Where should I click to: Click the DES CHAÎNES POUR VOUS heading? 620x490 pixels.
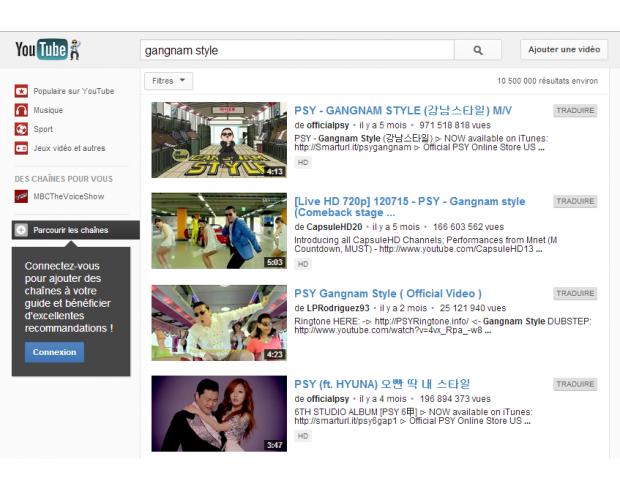[64, 179]
